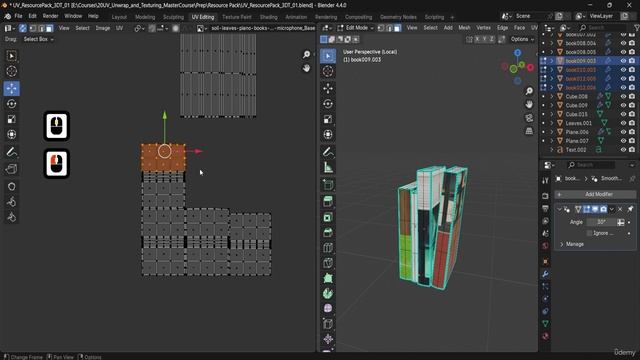
Task: Open the Image menu in UV editor
Action: coord(103,28)
